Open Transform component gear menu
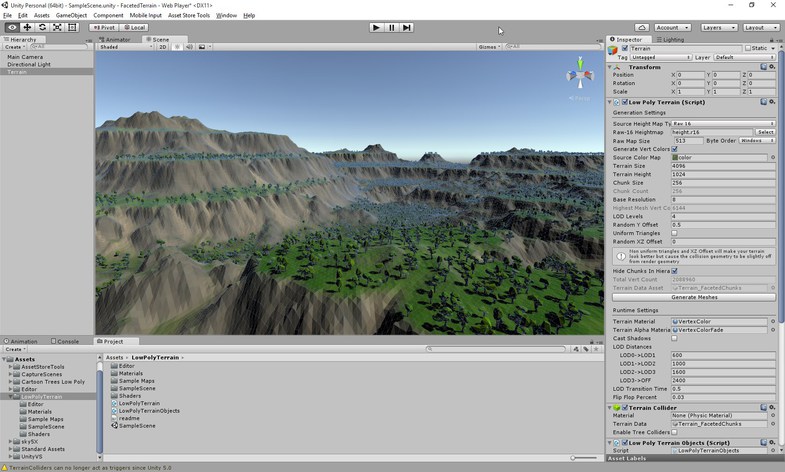The width and height of the screenshot is (785, 472). tap(772, 67)
